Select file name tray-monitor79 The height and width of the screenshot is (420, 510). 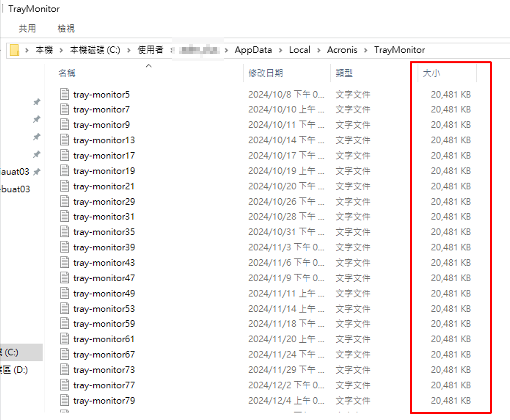click(104, 400)
